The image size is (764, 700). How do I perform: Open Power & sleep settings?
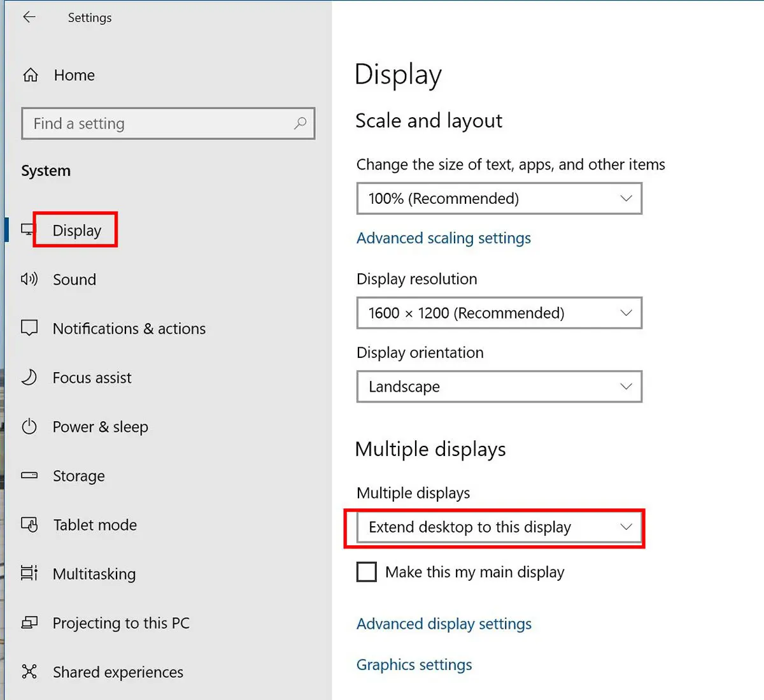tap(101, 426)
